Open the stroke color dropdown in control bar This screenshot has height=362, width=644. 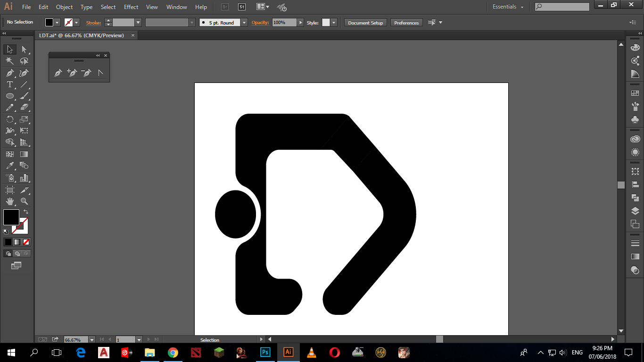pos(76,22)
